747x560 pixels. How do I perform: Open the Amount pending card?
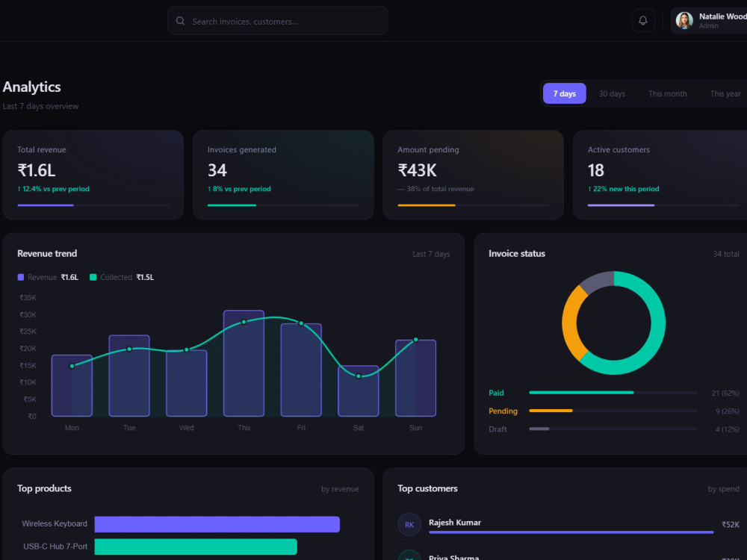(x=473, y=175)
